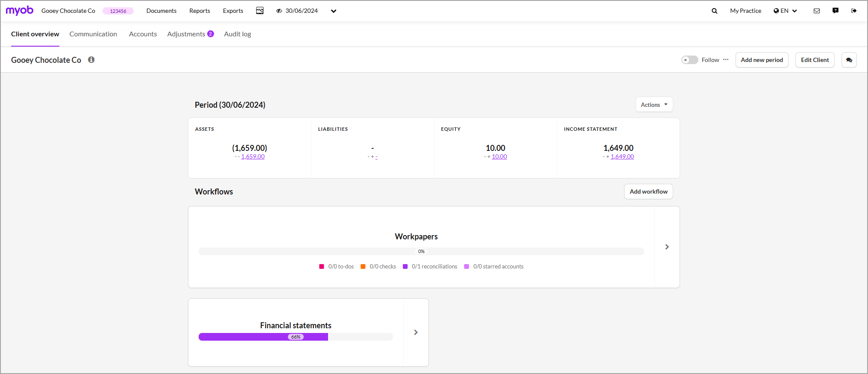
Task: Open the comments chat icon button
Action: [x=849, y=60]
